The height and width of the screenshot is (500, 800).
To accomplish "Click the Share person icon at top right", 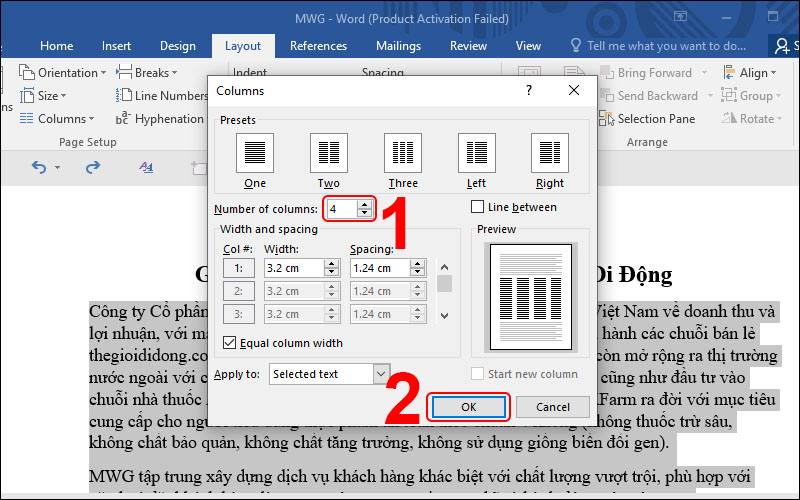I will (x=782, y=46).
